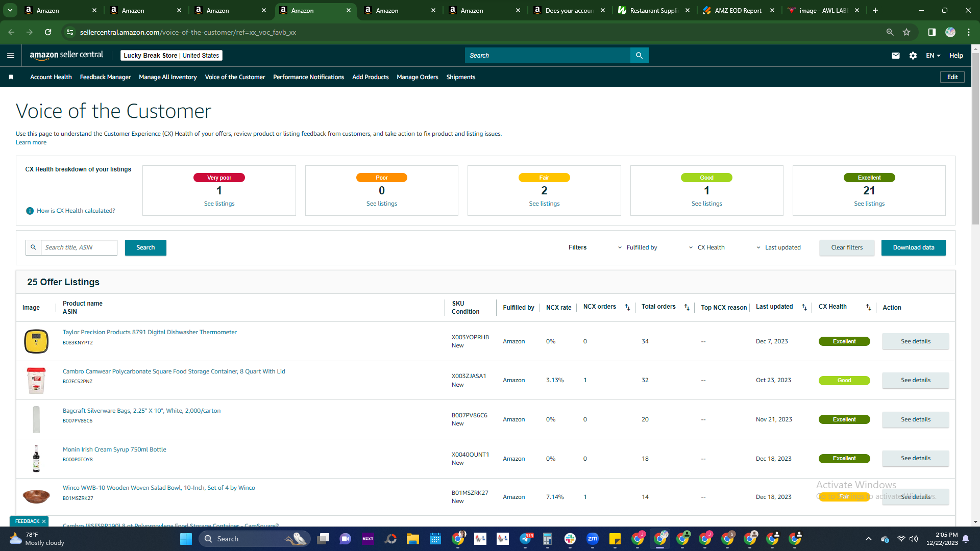
Task: Open the Lucky Break Store account switcher
Action: [171, 56]
